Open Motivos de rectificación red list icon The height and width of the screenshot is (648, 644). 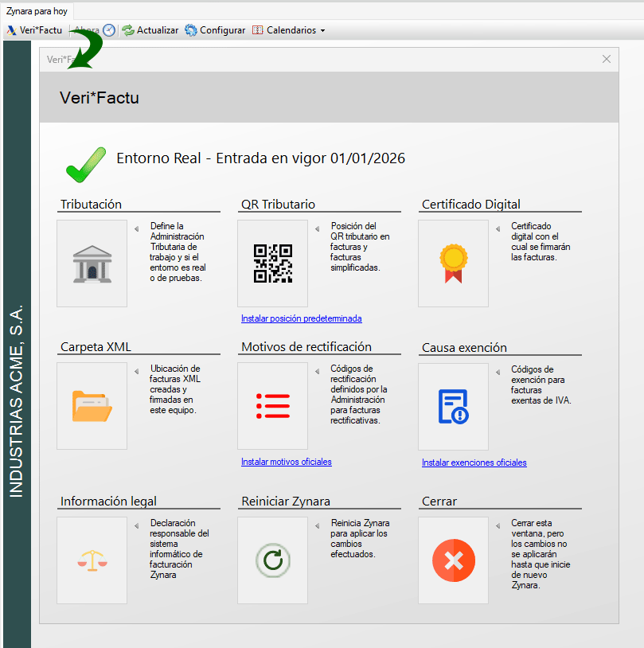(272, 406)
